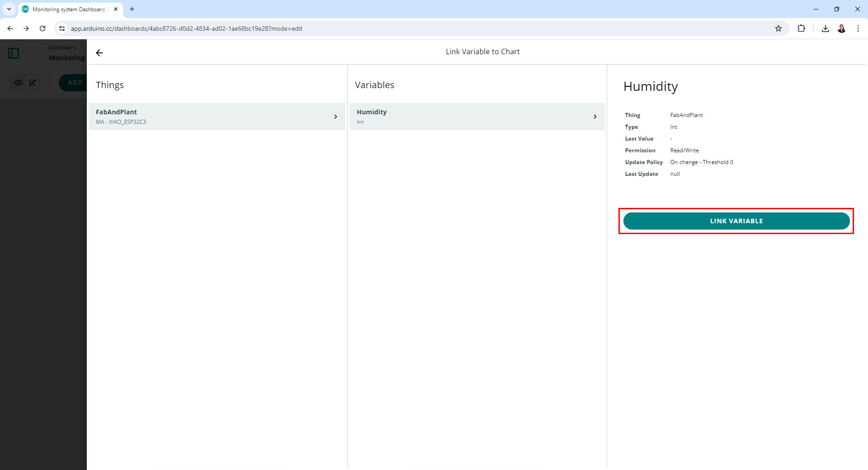This screenshot has width=868, height=470.
Task: Open the browser downloads icon
Action: [x=826, y=28]
